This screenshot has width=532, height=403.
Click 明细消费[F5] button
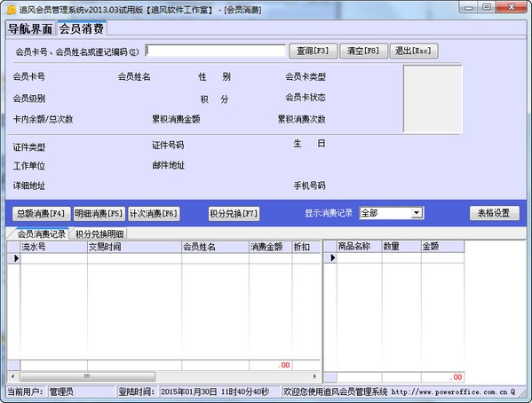(99, 213)
